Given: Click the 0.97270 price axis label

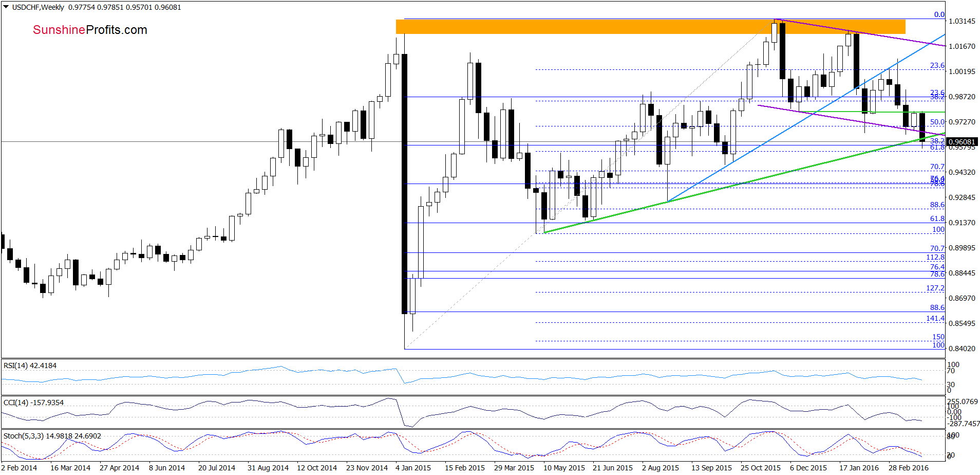Looking at the screenshot, I should (962, 122).
